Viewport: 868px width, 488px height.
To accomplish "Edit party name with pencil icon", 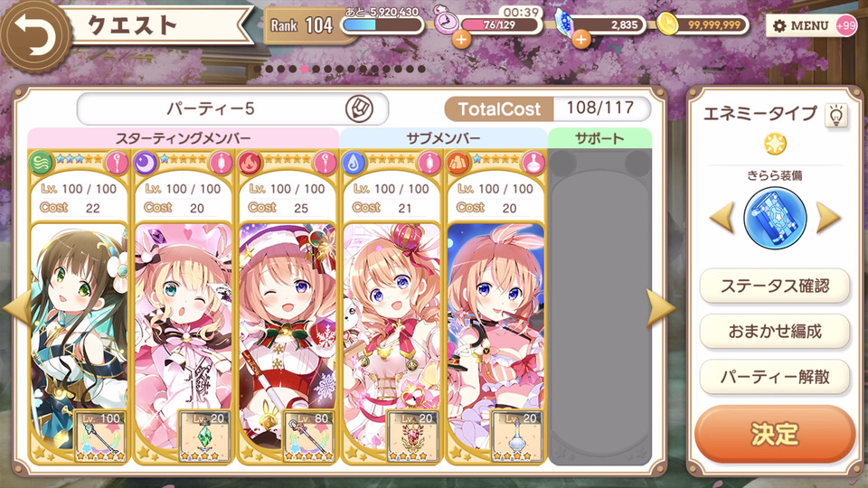I will [x=359, y=109].
